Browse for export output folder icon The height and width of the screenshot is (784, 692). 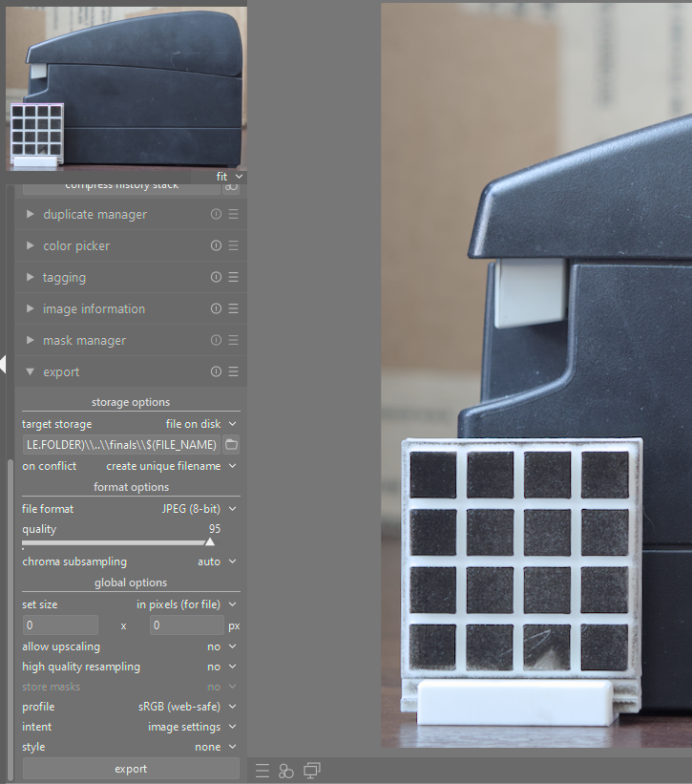click(231, 445)
